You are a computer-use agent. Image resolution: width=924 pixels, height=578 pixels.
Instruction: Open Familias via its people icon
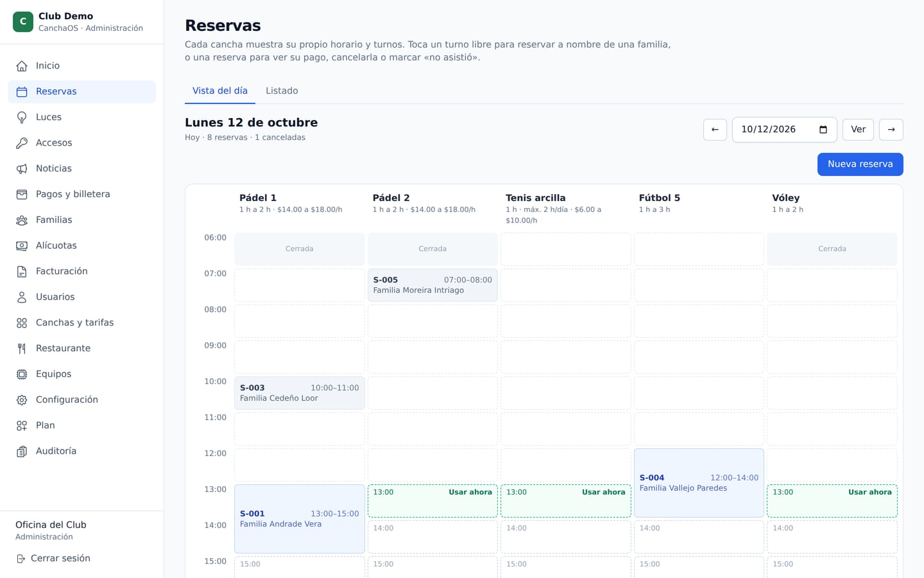22,220
